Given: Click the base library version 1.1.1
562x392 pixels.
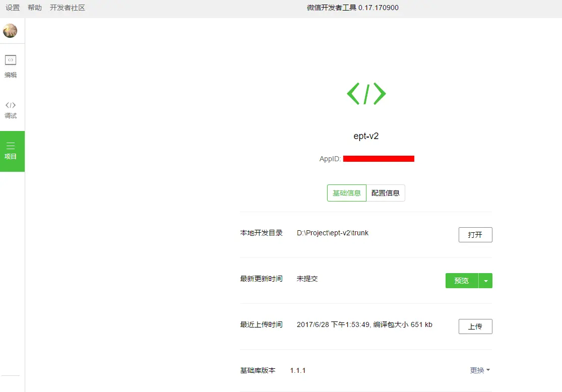Looking at the screenshot, I should pos(298,370).
